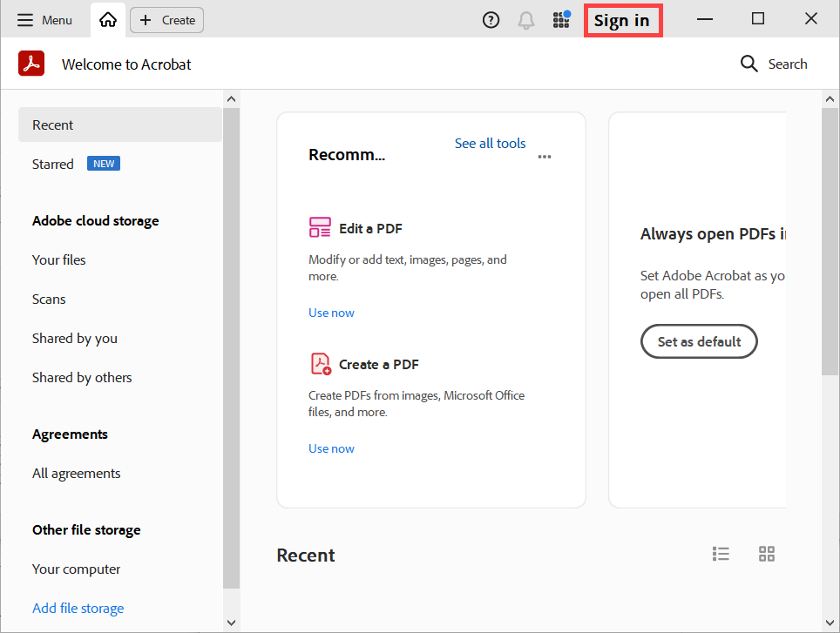This screenshot has width=840, height=633.
Task: Open the notifications bell
Action: (526, 20)
